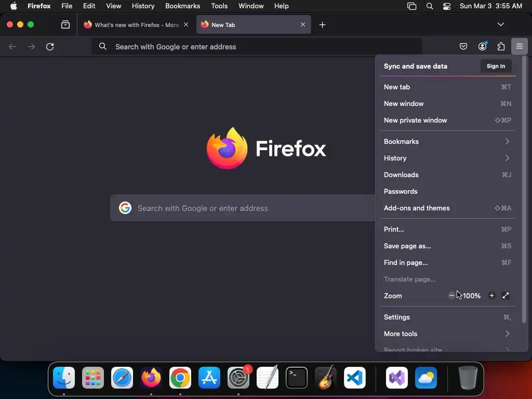The height and width of the screenshot is (399, 532).
Task: Enter full screen from the Zoom row
Action: click(x=506, y=296)
